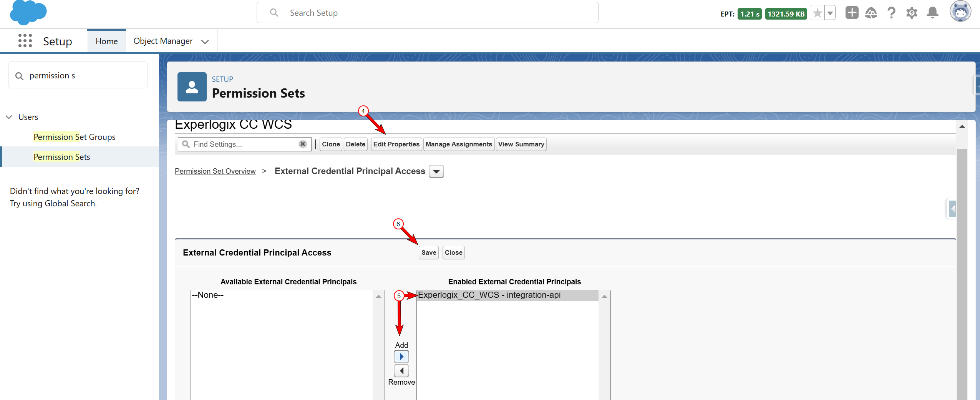This screenshot has width=980, height=400.
Task: Select --None-- in Available principals list
Action: pyautogui.click(x=282, y=295)
